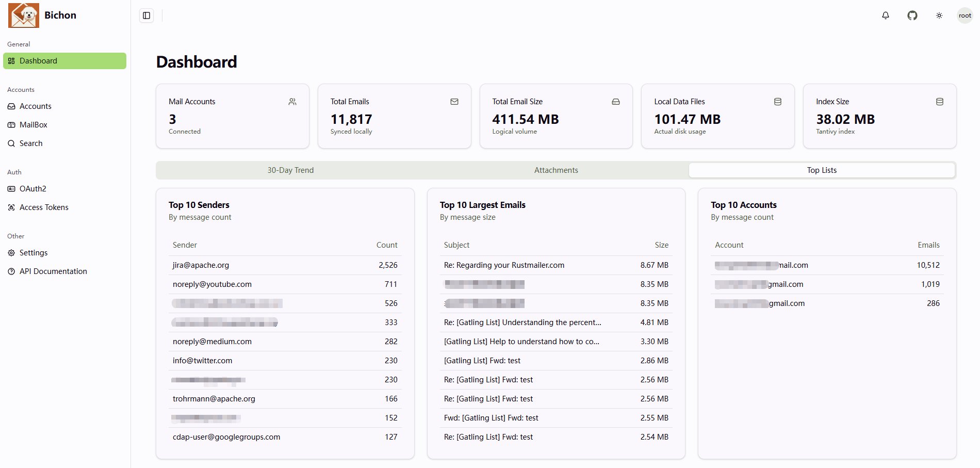Select the Top Lists tab
The width and height of the screenshot is (980, 468).
(x=822, y=170)
